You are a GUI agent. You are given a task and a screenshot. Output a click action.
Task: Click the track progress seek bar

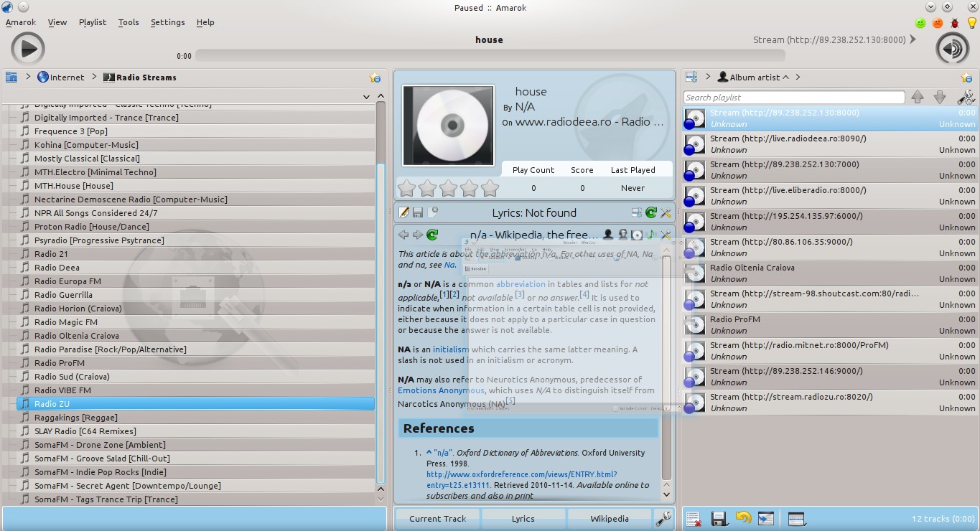490,55
